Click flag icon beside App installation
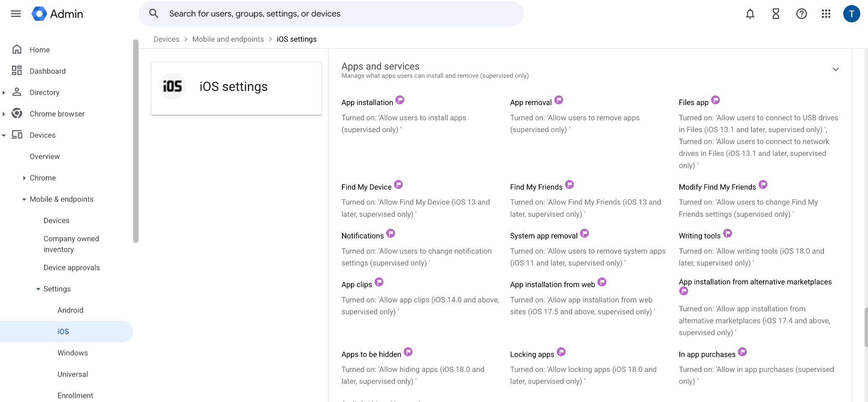868x402 pixels. 400,100
